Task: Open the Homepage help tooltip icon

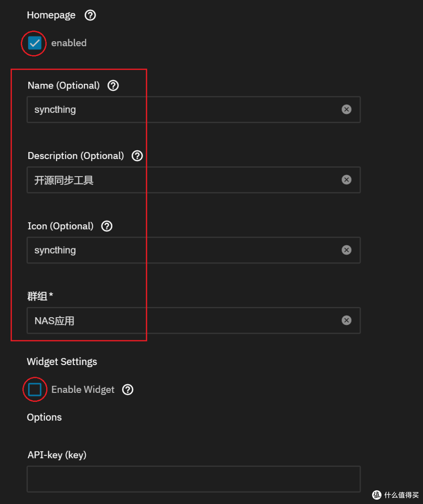Action: pos(90,15)
